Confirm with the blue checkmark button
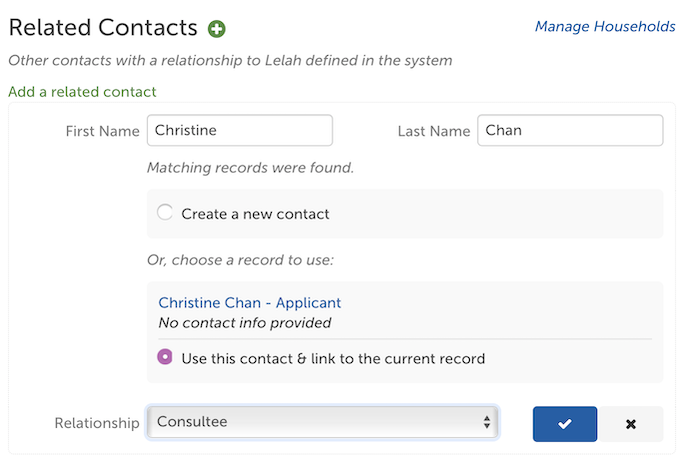The height and width of the screenshot is (469, 700). 564,423
